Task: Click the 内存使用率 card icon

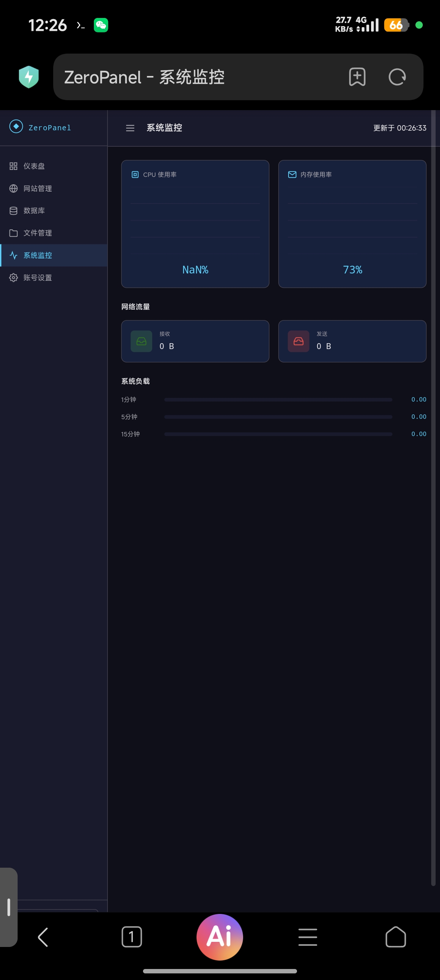Action: pos(292,175)
